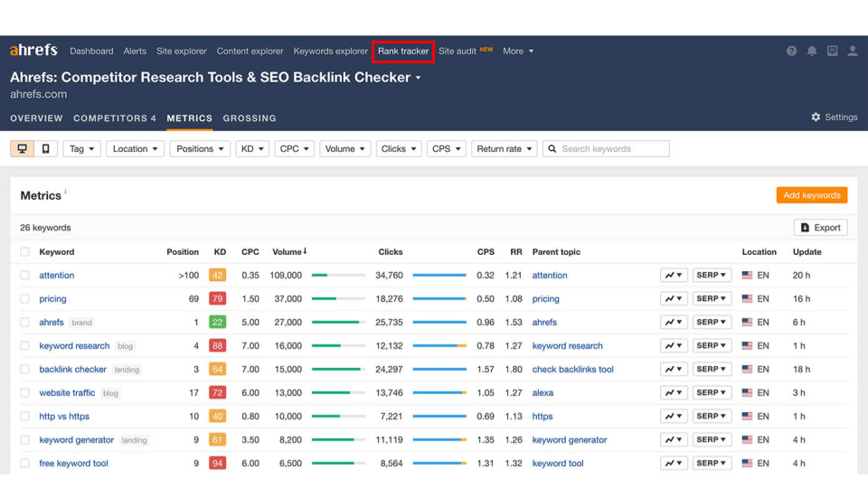
Task: Expand the KD filter dropdown
Action: tap(252, 149)
